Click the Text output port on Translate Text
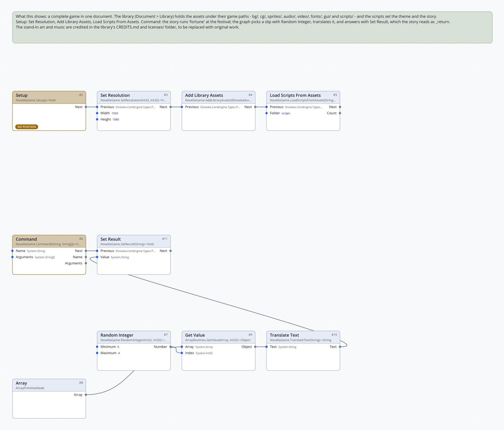The height and width of the screenshot is (430, 504). (340, 347)
